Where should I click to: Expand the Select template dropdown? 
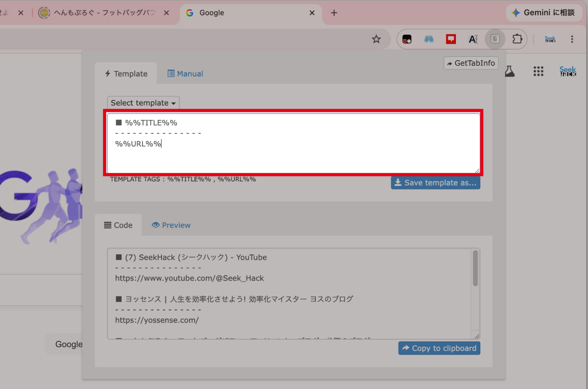(143, 103)
